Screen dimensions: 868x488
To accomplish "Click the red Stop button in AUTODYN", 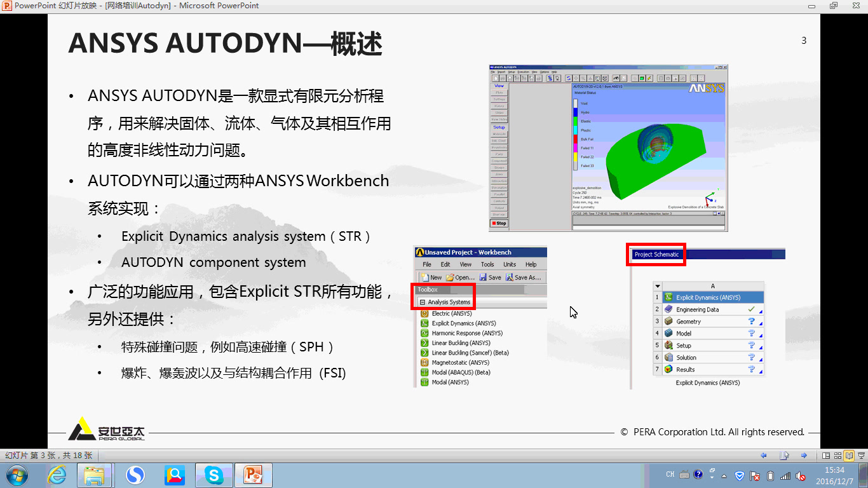I will point(499,223).
